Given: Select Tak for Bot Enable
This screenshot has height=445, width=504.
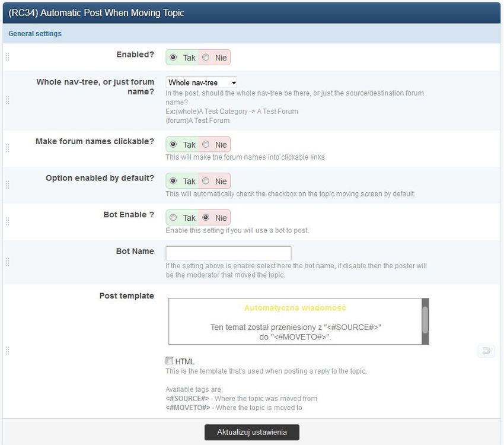Looking at the screenshot, I should point(173,218).
